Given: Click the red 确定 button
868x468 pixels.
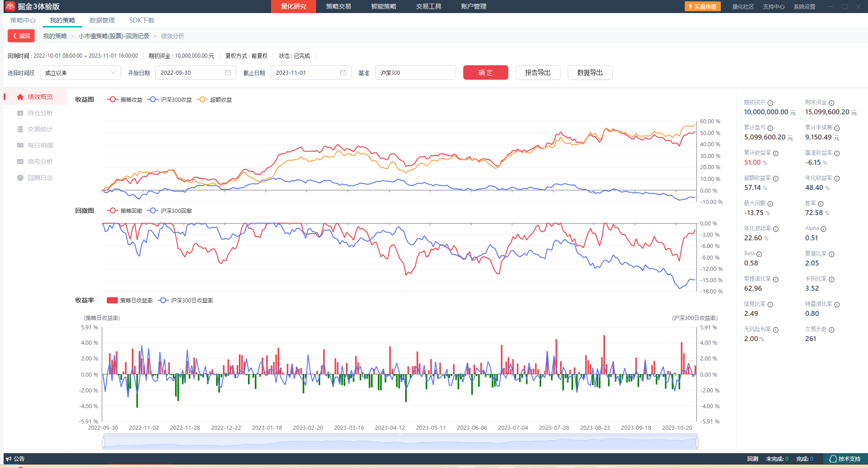Looking at the screenshot, I should 485,72.
